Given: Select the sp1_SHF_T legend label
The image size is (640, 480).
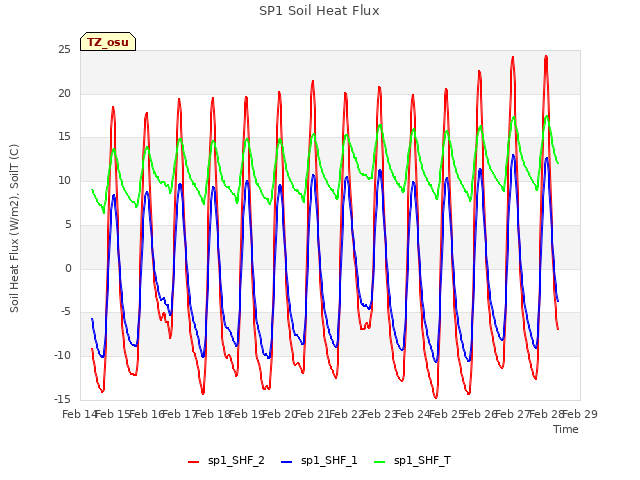Looking at the screenshot, I should coord(422,460).
